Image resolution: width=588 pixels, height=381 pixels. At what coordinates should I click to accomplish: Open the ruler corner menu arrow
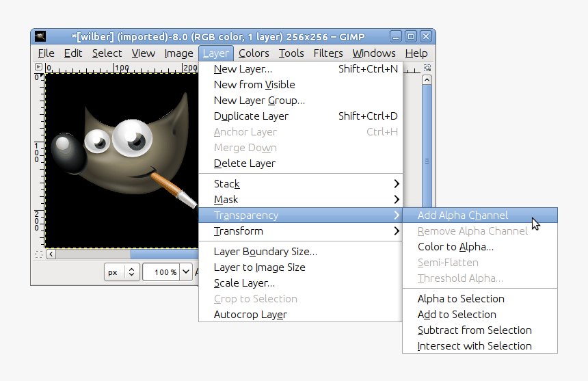click(x=38, y=67)
